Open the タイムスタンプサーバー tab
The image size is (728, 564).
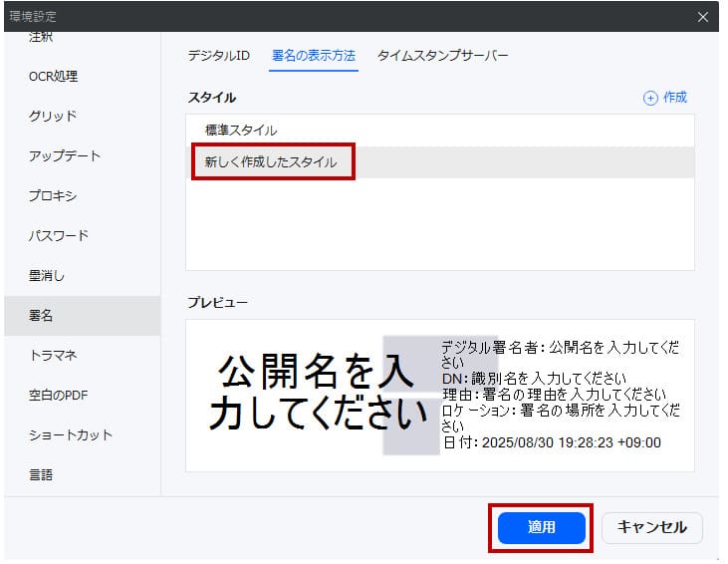[442, 56]
